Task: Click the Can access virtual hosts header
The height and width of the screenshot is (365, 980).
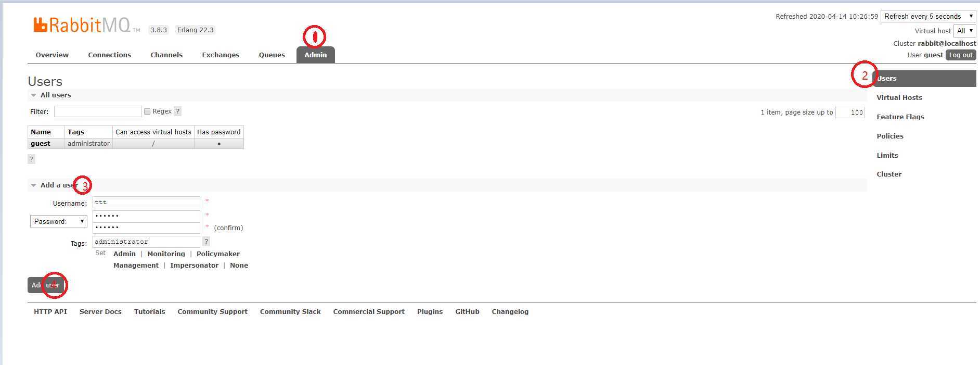Action: click(153, 132)
